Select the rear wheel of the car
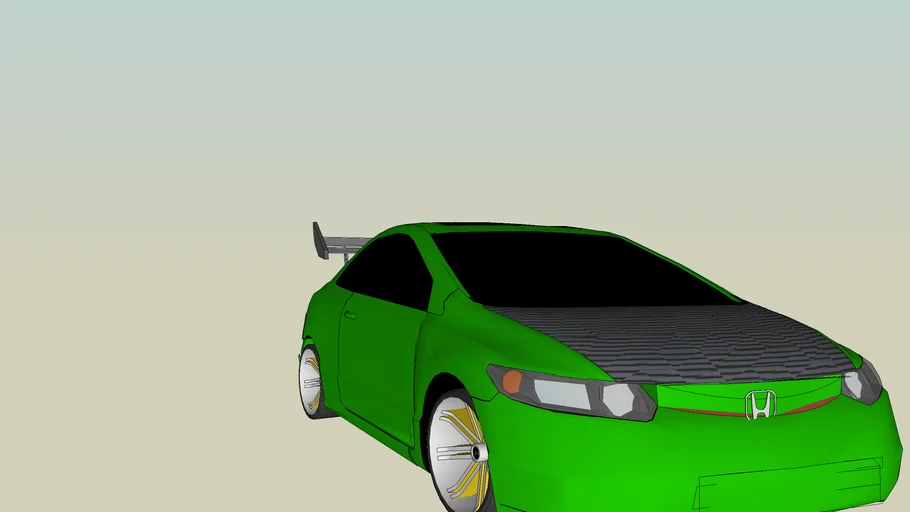 point(310,381)
